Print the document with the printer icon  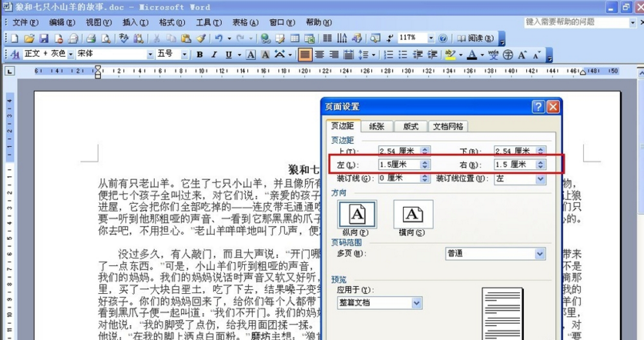[x=91, y=38]
